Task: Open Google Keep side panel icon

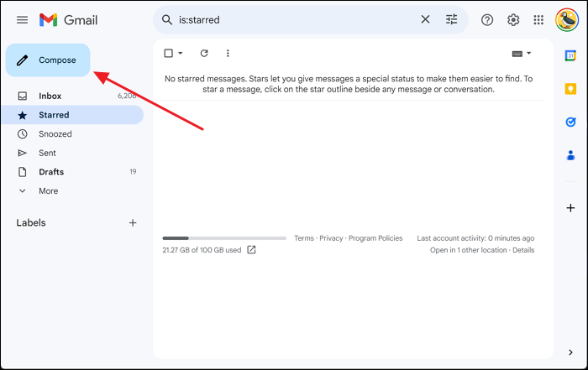Action: 570,89
